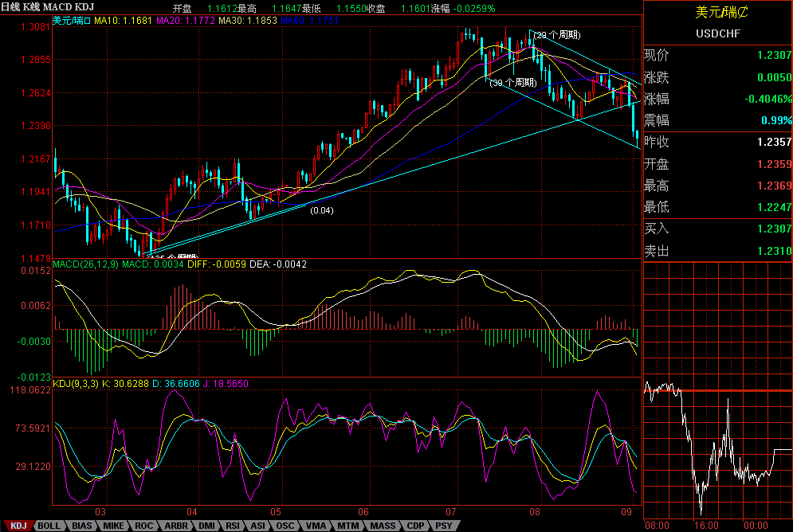Image resolution: width=793 pixels, height=532 pixels.
Task: Select the CDP indicator tab
Action: click(416, 526)
